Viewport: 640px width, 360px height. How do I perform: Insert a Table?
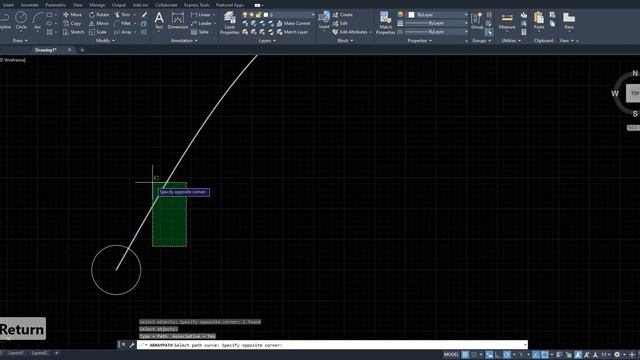click(200, 32)
